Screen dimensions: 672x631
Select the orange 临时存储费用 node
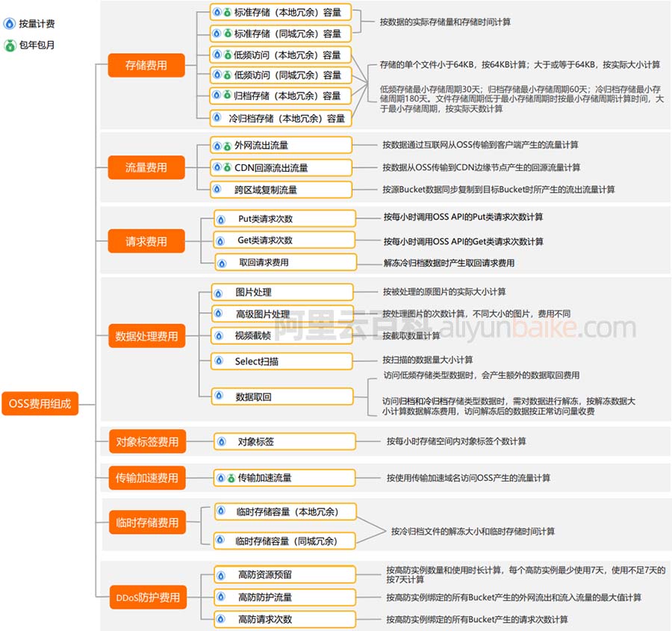point(147,523)
